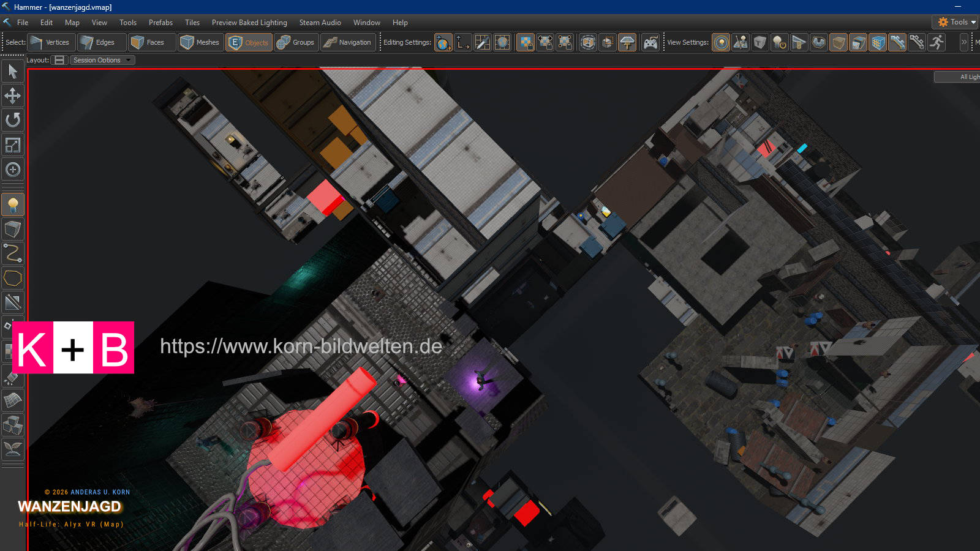Toggle Faces selection mode
The height and width of the screenshot is (551, 980).
point(151,42)
